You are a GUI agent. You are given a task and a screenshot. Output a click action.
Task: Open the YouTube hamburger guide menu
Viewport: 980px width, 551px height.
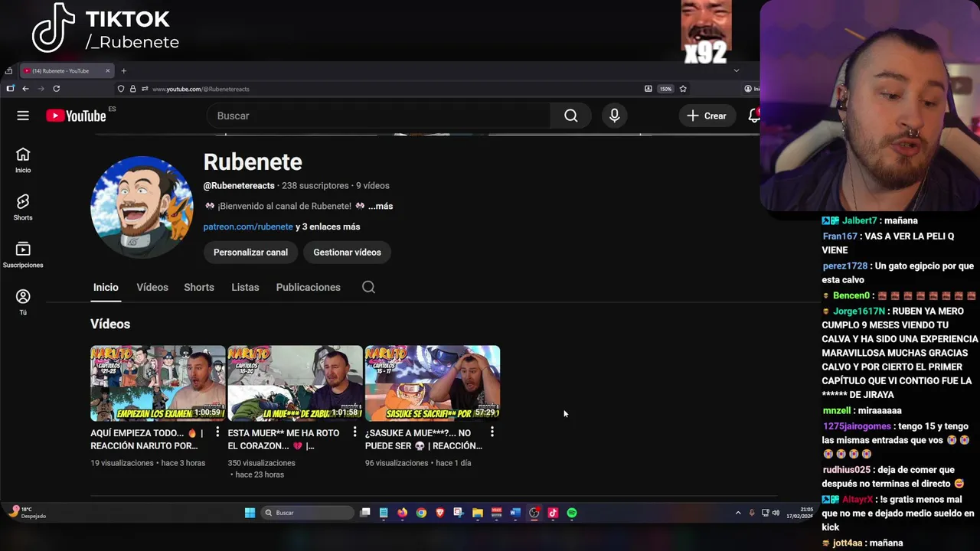(x=23, y=116)
